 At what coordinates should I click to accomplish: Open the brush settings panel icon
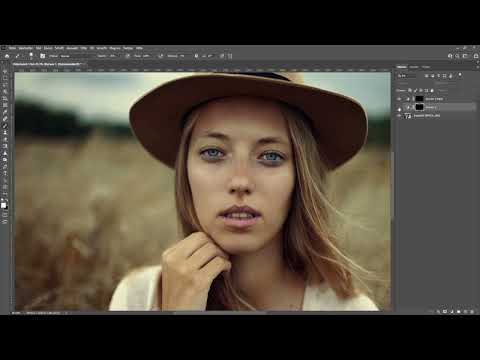tap(43, 56)
